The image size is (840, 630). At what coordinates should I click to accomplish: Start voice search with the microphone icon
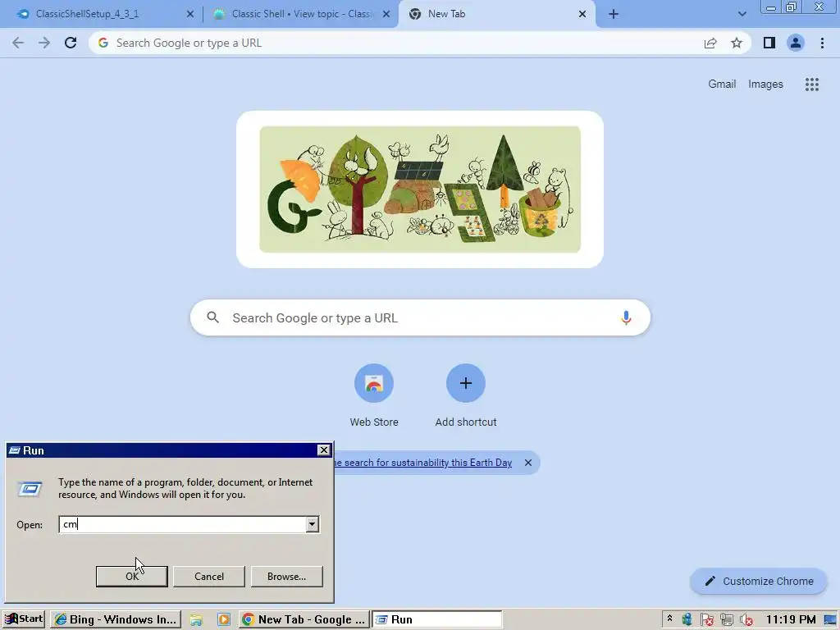click(x=626, y=317)
